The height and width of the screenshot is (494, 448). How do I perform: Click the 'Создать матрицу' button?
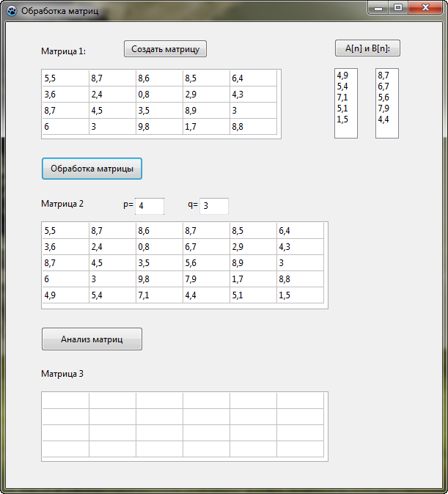point(165,49)
